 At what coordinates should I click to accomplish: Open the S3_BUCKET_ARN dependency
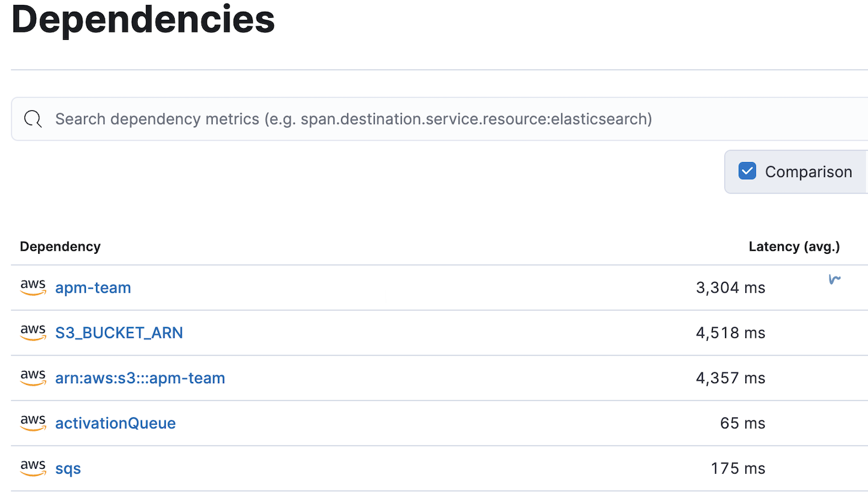pyautogui.click(x=119, y=333)
